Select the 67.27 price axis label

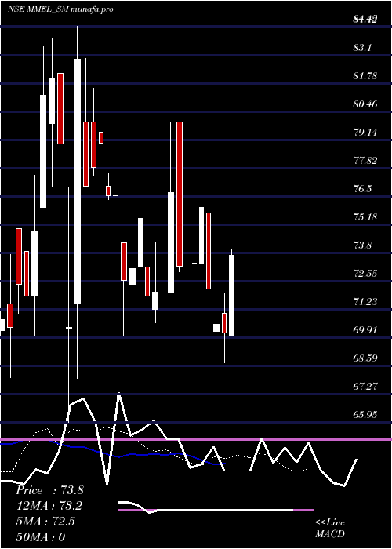click(365, 387)
